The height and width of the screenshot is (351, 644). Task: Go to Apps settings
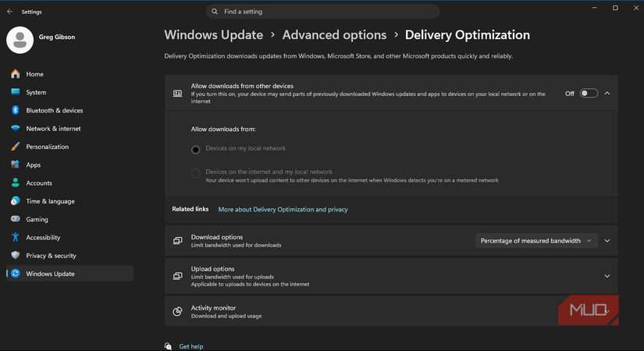click(69, 165)
